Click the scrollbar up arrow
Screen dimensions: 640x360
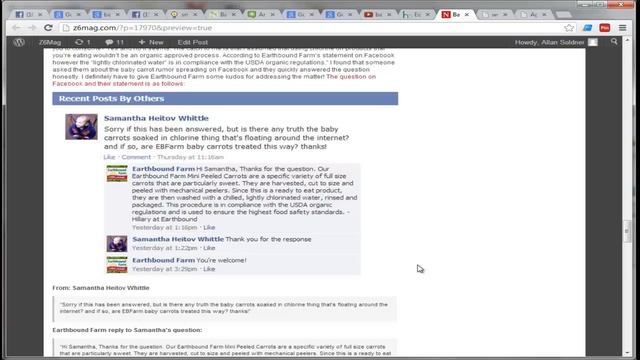pos(627,41)
